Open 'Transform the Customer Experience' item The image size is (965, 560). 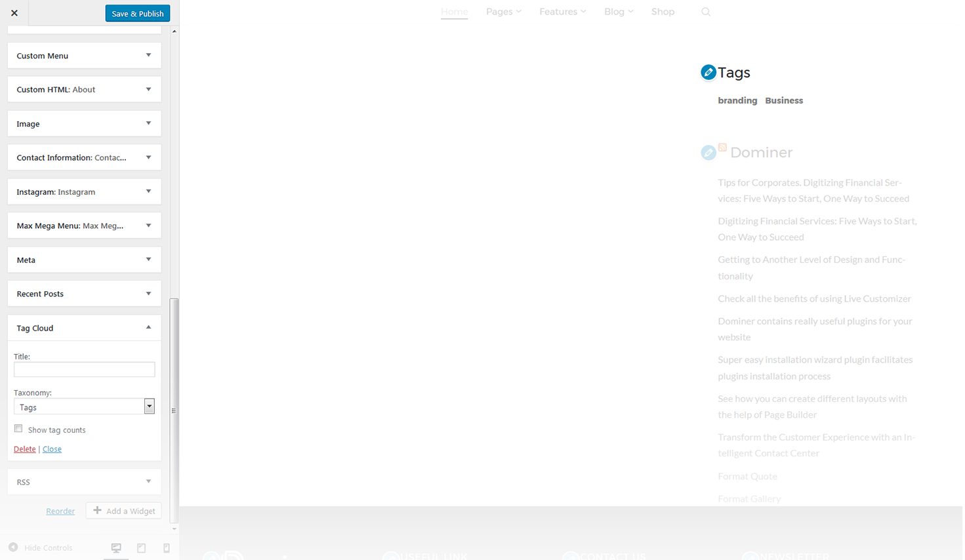click(x=816, y=445)
